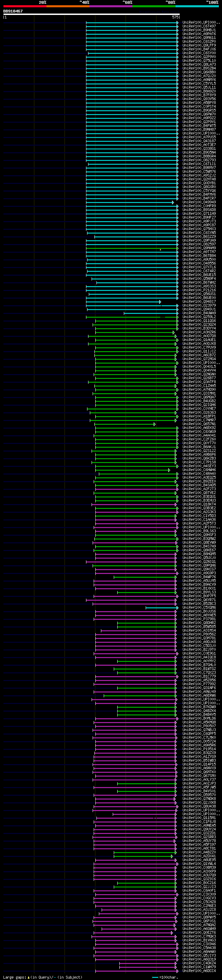Screen dimensions: 222x980
Task: Select UniRef100_B3DYY4 label
Action: [x=199, y=328]
